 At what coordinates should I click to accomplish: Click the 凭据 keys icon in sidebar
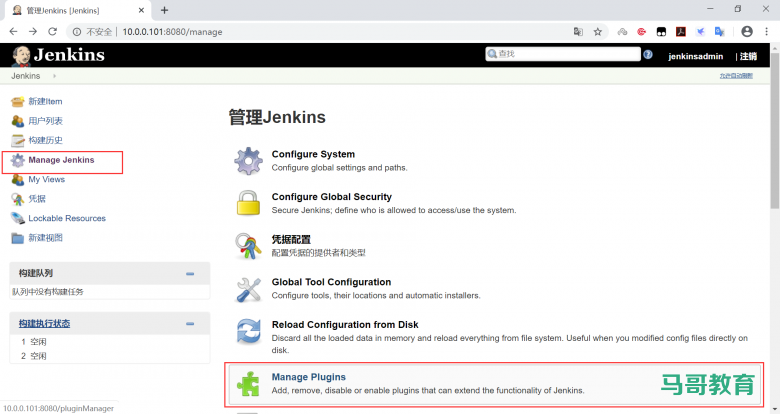pyautogui.click(x=17, y=199)
